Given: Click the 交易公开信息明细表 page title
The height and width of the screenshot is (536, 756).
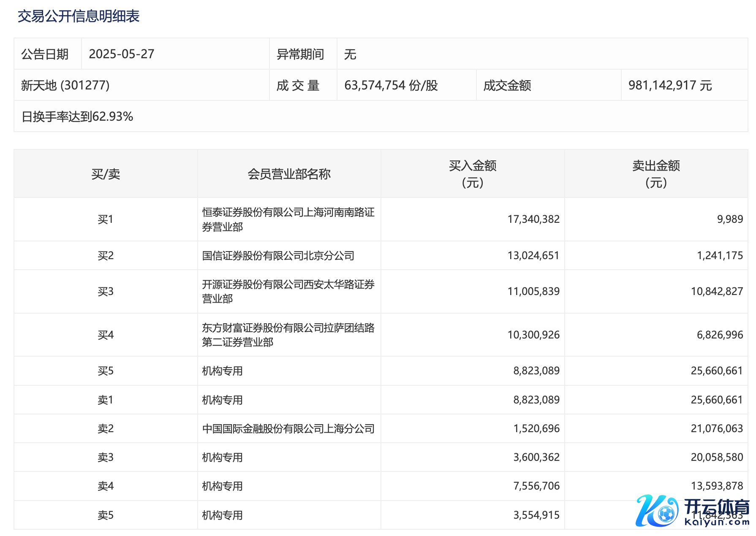Looking at the screenshot, I should pyautogui.click(x=79, y=16).
